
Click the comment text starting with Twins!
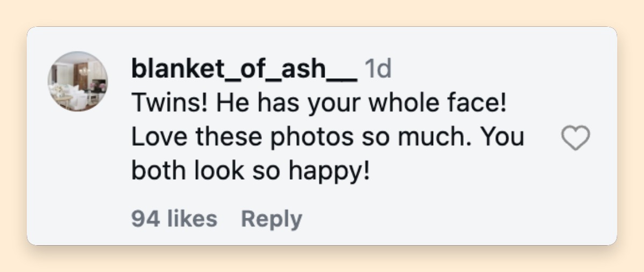pos(327,138)
